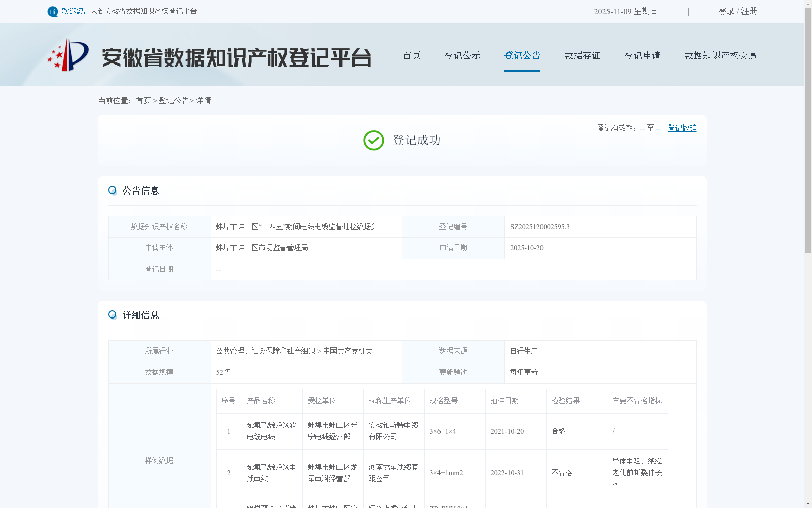Click the 样例数据 row label

(x=159, y=461)
